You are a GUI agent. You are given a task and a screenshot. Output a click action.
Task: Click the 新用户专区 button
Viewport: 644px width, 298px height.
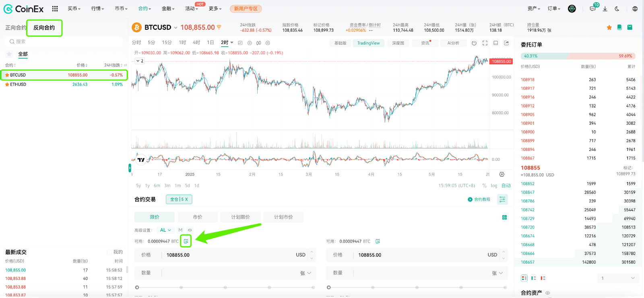pyautogui.click(x=246, y=8)
